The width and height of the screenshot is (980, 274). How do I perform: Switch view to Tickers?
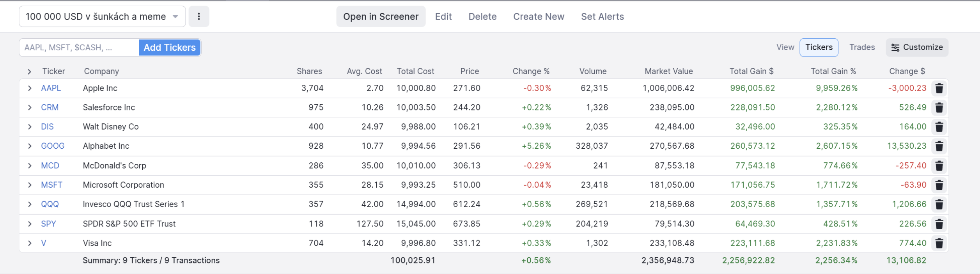click(x=819, y=47)
